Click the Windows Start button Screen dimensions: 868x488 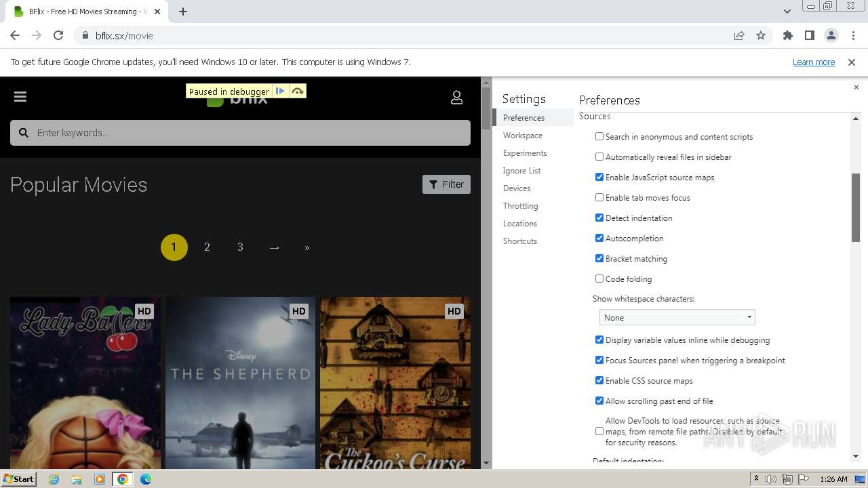pos(18,479)
